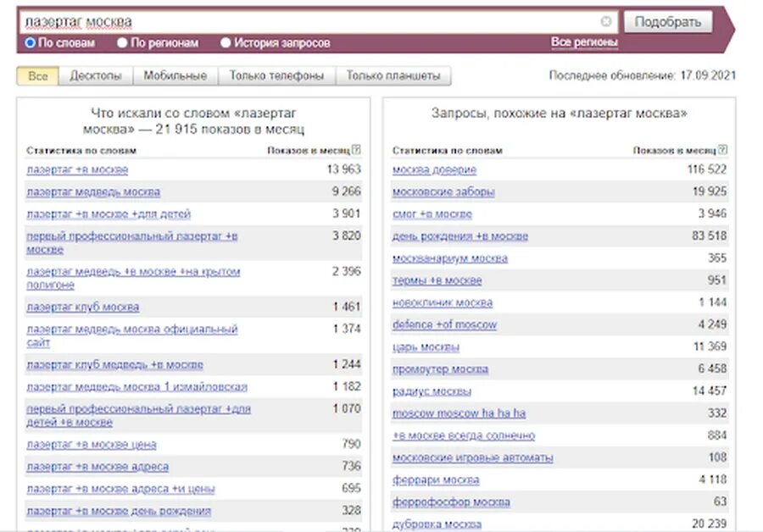
Task: Open the defence +of moscow query link
Action: point(445,324)
